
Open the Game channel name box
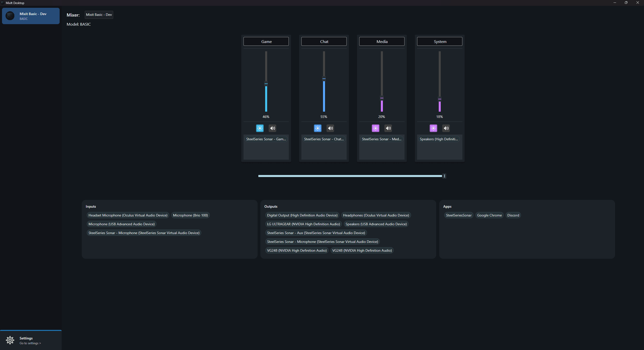(266, 41)
